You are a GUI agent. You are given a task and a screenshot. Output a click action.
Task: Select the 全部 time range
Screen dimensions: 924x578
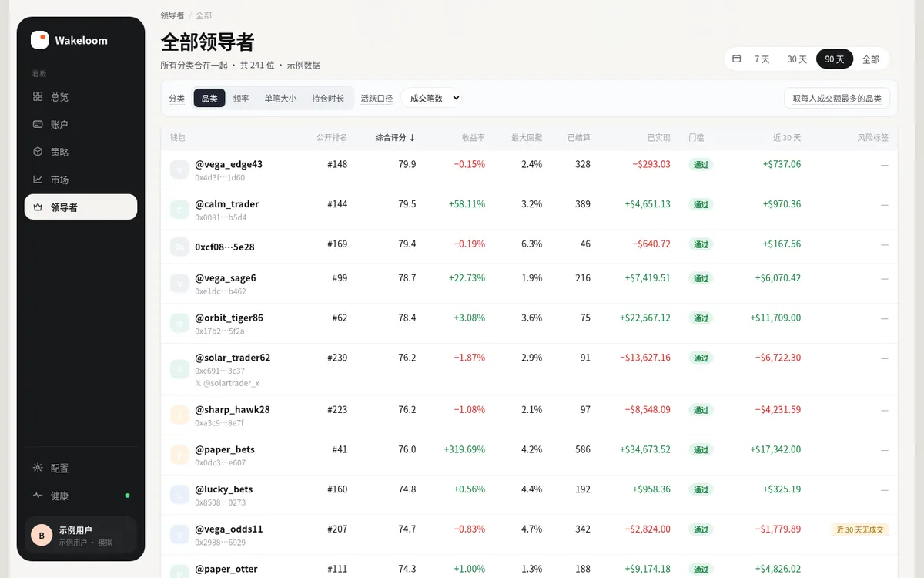[870, 59]
